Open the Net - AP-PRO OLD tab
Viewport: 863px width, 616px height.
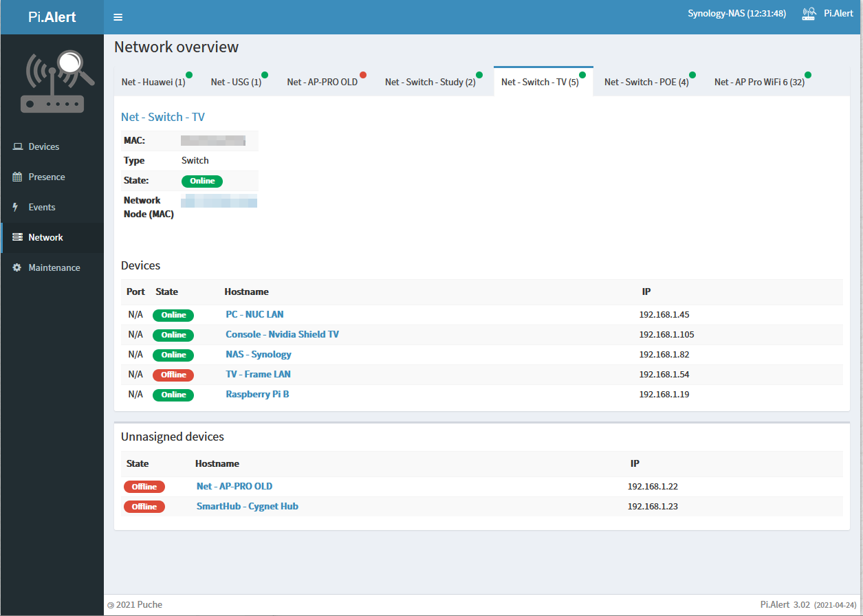coord(322,82)
